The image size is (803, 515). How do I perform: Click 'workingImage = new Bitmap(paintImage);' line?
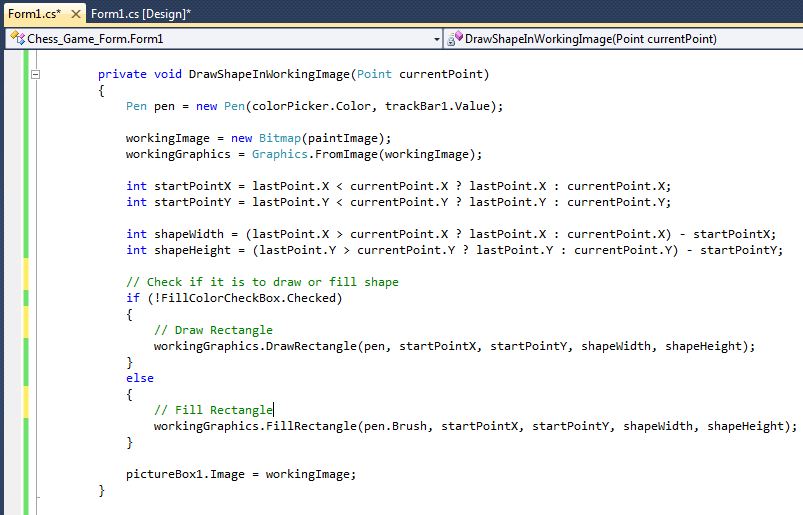[259, 138]
